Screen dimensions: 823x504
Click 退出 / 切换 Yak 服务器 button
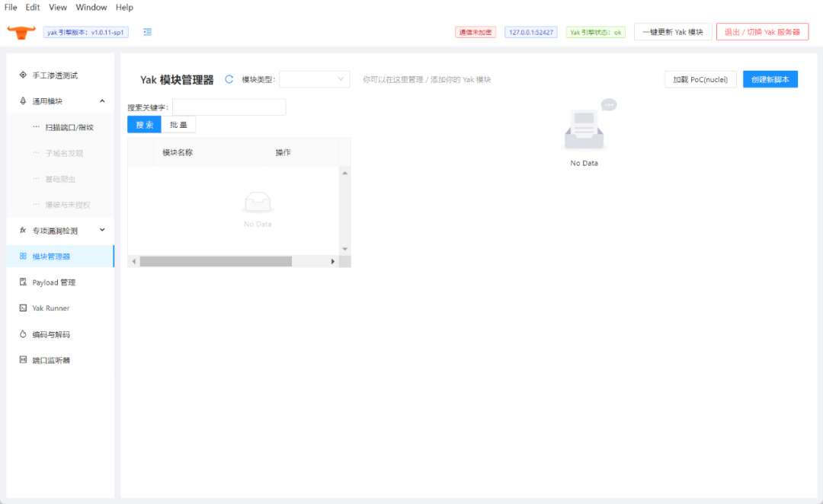coord(762,32)
